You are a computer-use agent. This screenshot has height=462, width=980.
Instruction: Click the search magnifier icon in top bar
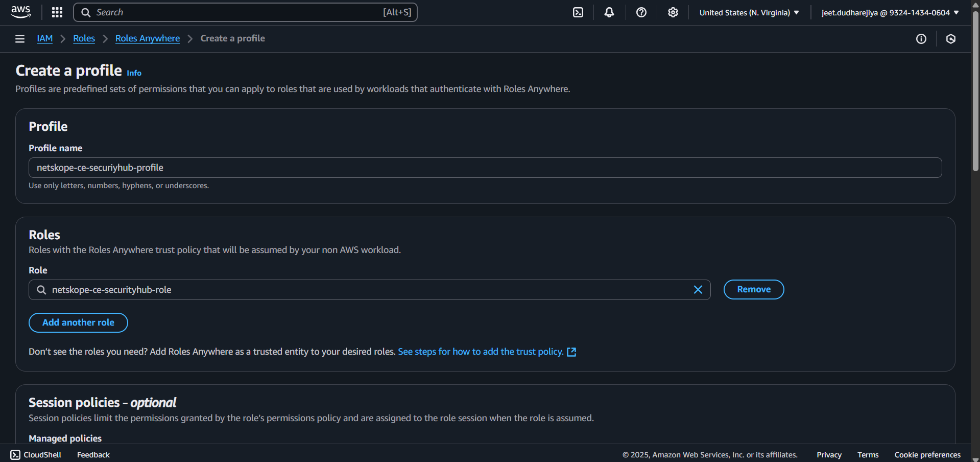tap(86, 12)
